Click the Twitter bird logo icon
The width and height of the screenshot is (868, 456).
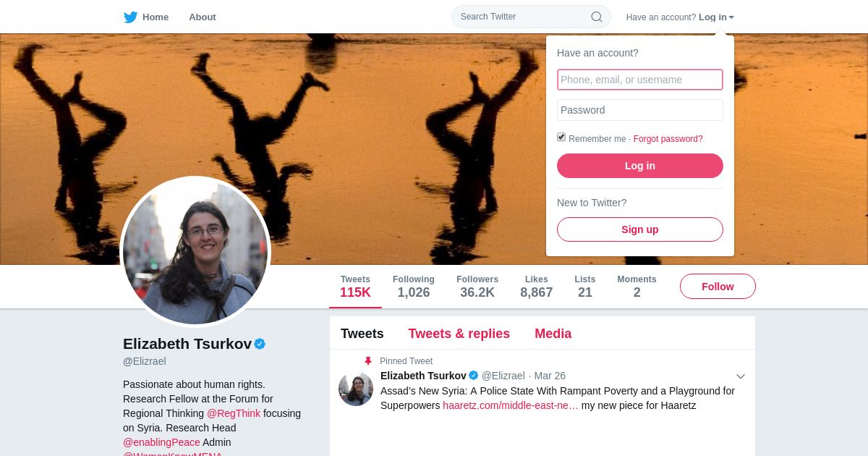point(130,17)
